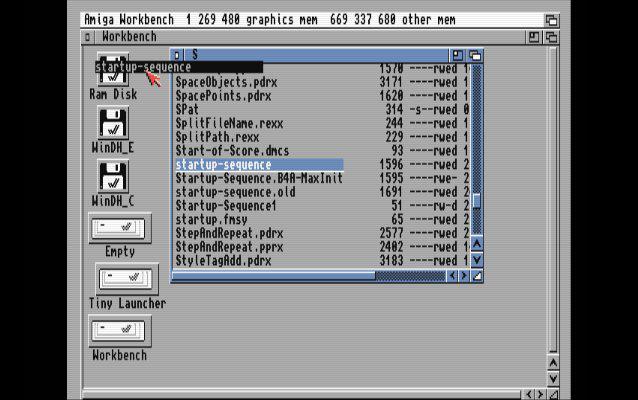Click the Empty drawer icon

(119, 228)
